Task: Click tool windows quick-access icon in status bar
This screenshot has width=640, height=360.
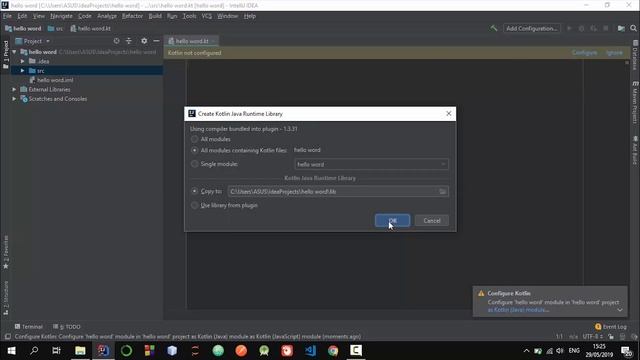Action: point(7,337)
